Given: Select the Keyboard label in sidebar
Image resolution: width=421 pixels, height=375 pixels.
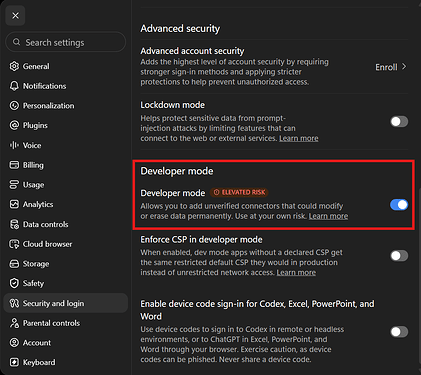Looking at the screenshot, I should click(39, 362).
